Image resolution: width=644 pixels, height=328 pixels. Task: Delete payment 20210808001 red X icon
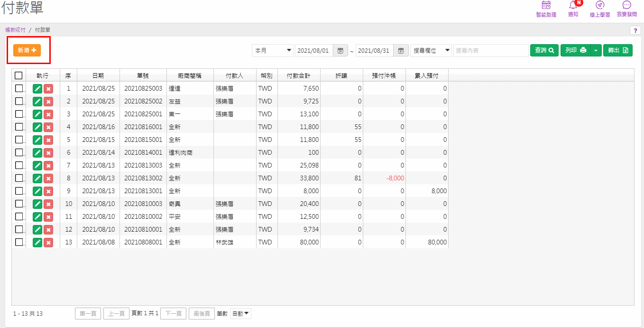[48, 243]
